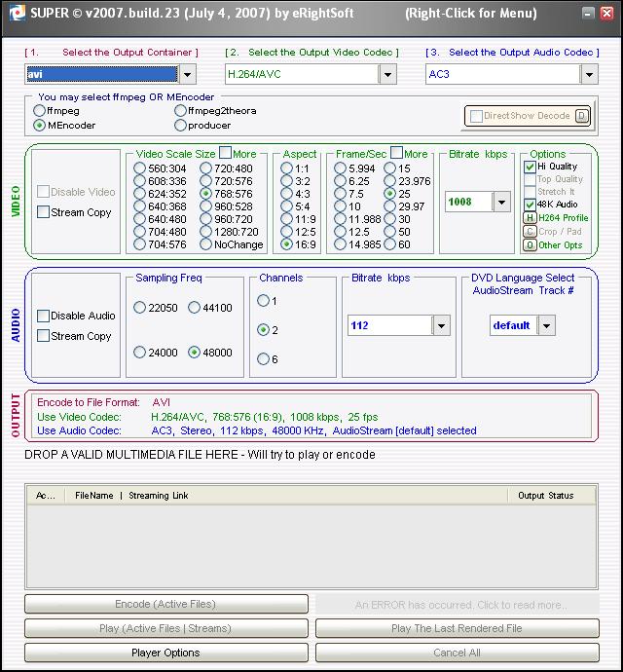623x672 pixels.
Task: Click Play (Active Files | Streams) button
Action: pos(166,628)
